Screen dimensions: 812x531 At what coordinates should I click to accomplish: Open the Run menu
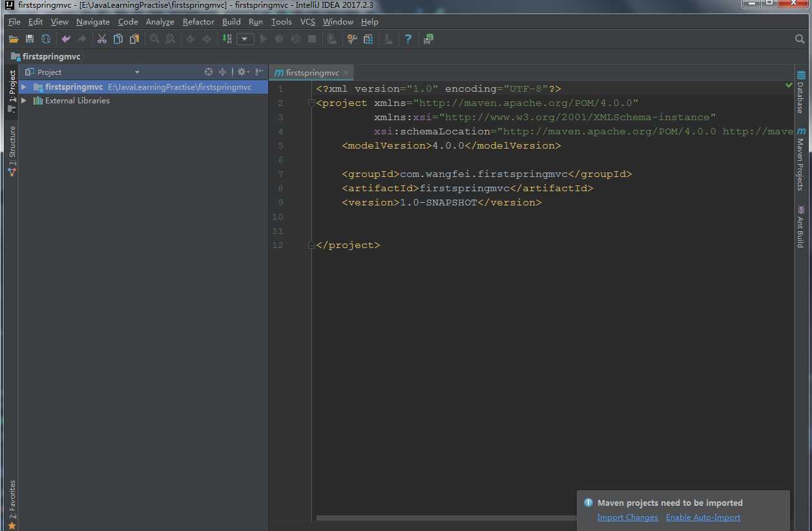pos(256,21)
